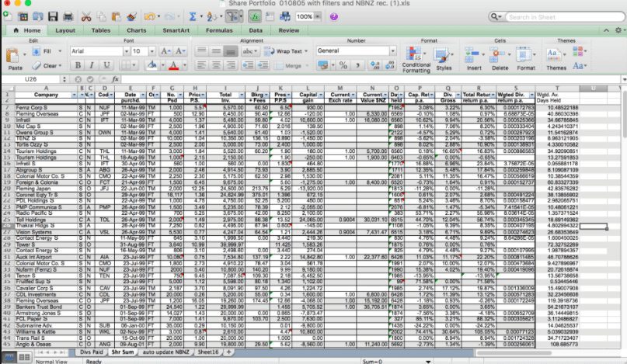Switch to the Data ribbon tab
627x364 pixels.
(256, 30)
